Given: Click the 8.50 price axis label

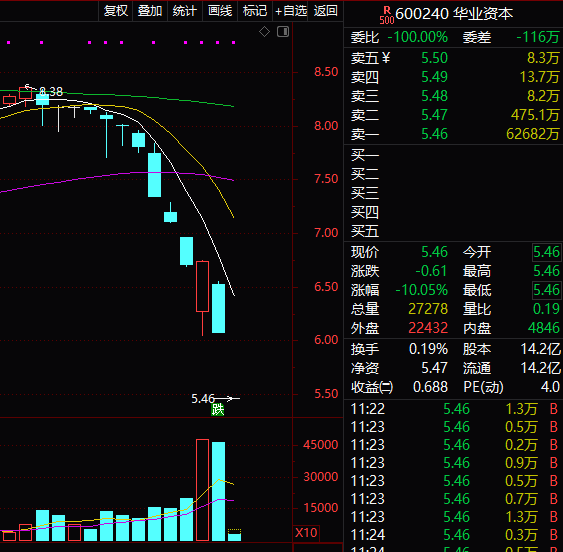Looking at the screenshot, I should (326, 71).
